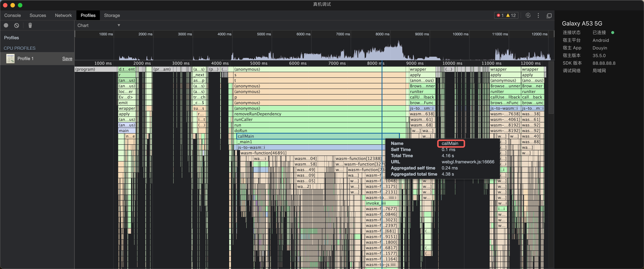Open devtools settings gear icon

click(x=528, y=15)
